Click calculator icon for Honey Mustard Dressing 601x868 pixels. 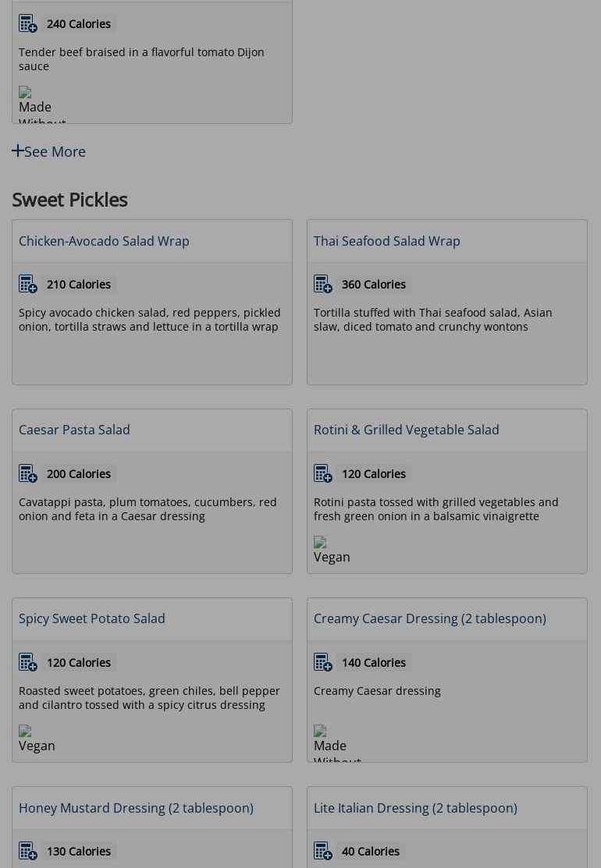pos(28,852)
